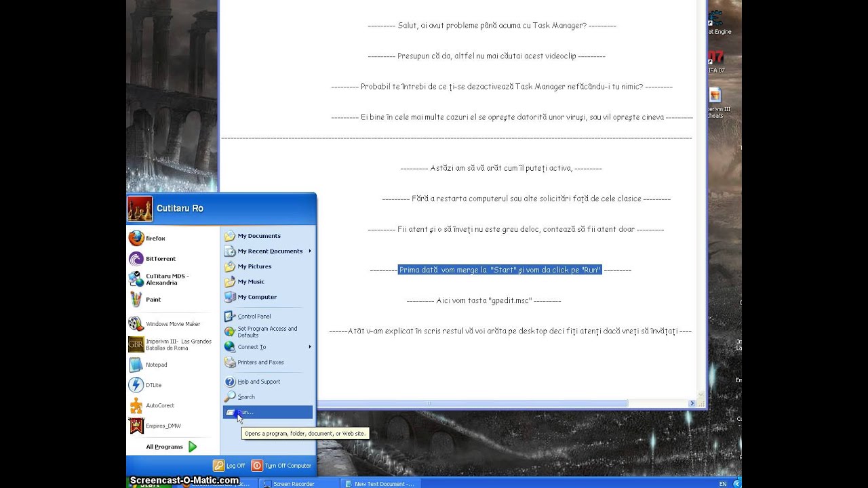This screenshot has width=868, height=488.
Task: Launch DTLite from Start menu
Action: pos(173,385)
